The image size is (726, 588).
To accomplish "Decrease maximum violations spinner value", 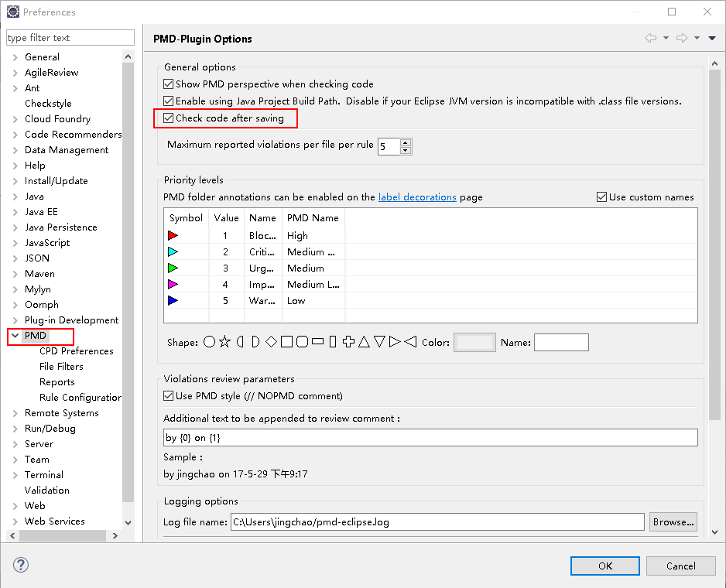I will point(405,150).
